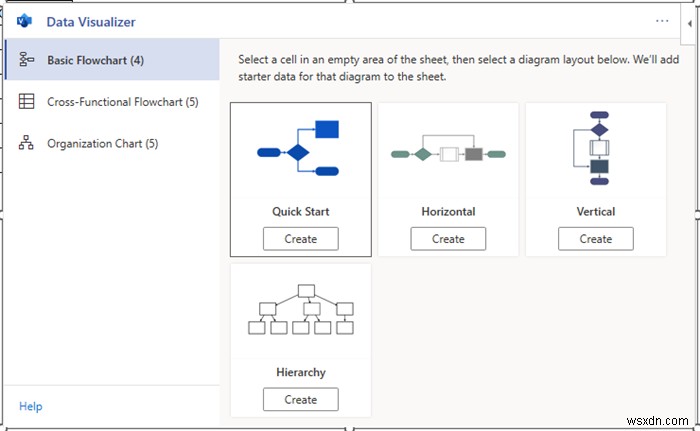Click the Hierarchy tree diagram preview
Viewport: 700px width, 431px height.
[x=301, y=310]
